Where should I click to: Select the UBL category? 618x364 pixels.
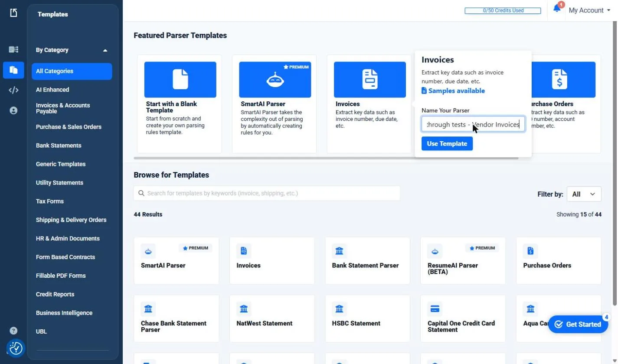41,331
